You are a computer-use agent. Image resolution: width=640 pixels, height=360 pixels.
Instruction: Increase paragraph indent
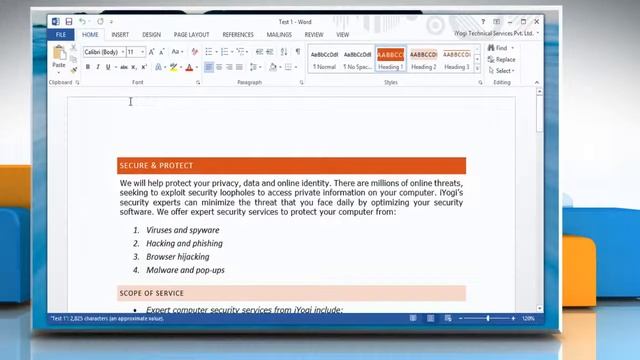270,52
